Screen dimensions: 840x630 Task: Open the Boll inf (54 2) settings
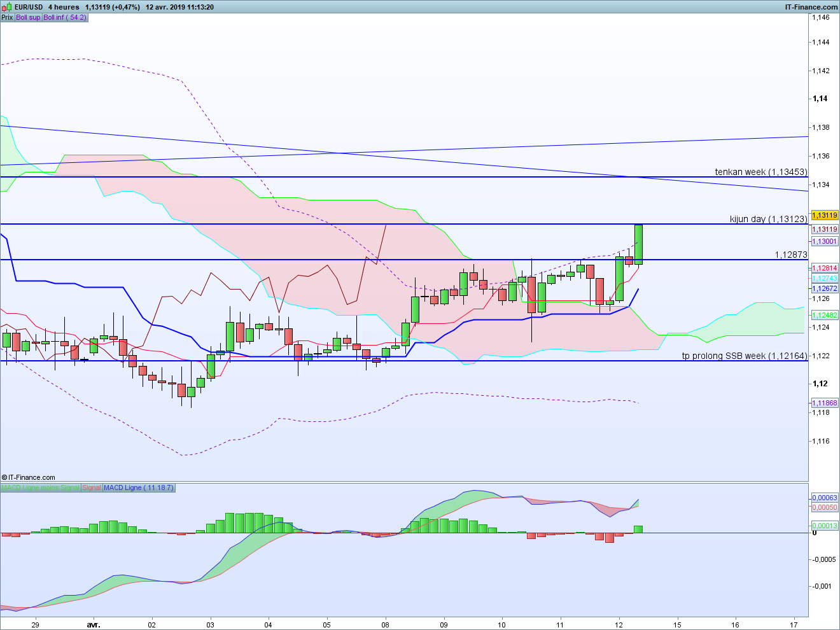[64, 17]
